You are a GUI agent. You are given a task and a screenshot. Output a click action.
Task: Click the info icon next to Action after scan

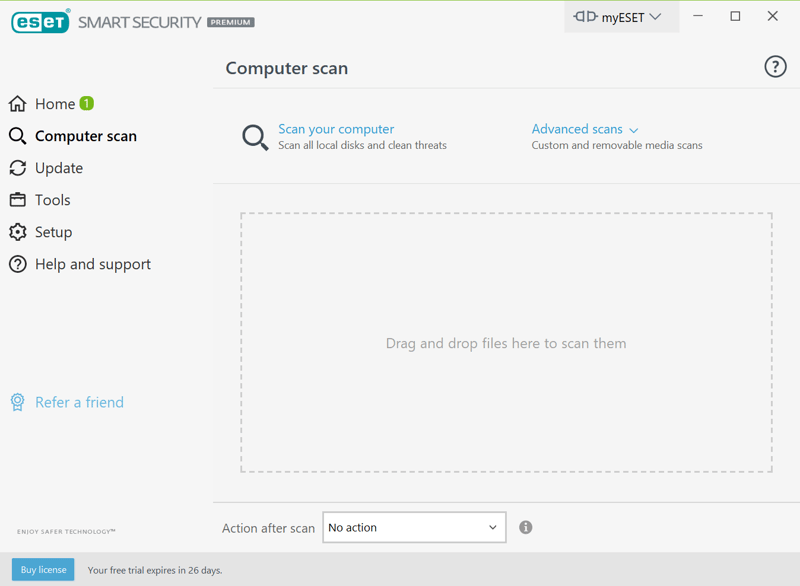pos(526,527)
